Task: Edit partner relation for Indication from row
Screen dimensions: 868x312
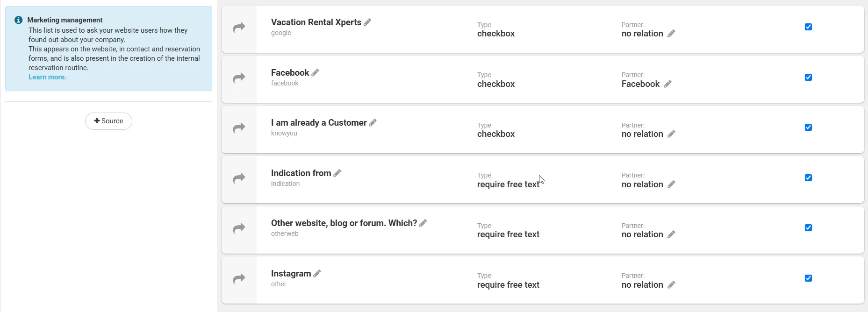Action: coord(671,184)
